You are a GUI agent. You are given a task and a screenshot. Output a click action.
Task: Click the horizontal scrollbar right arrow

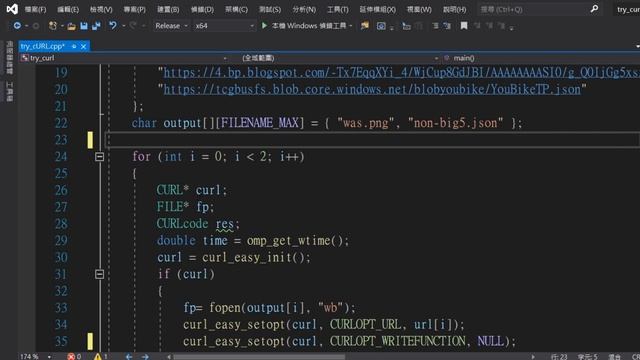coord(533,357)
